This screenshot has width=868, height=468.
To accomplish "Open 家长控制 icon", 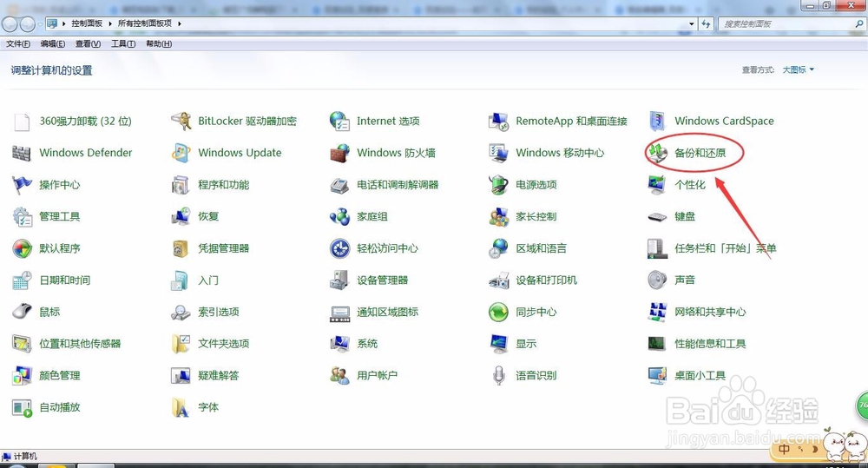I will [499, 216].
